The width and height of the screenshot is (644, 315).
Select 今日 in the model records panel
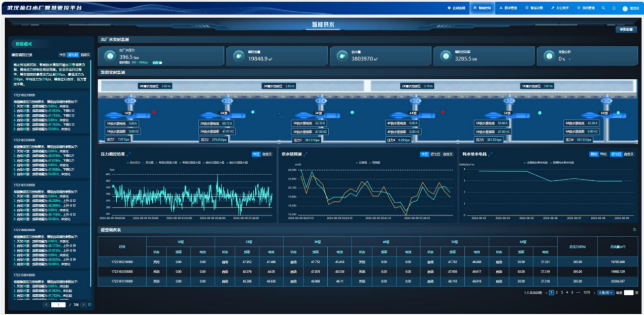tap(62, 54)
